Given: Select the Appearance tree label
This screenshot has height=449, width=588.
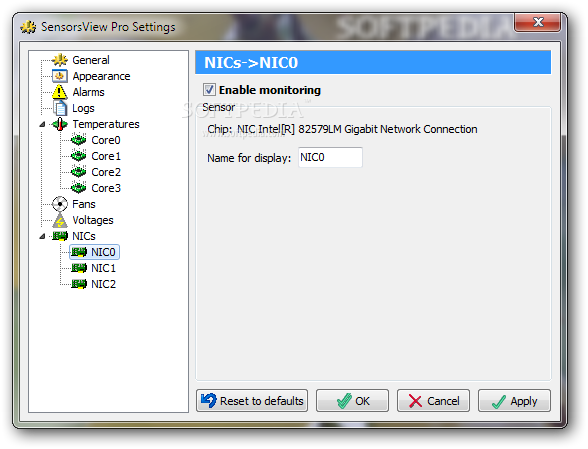Looking at the screenshot, I should coord(101,76).
